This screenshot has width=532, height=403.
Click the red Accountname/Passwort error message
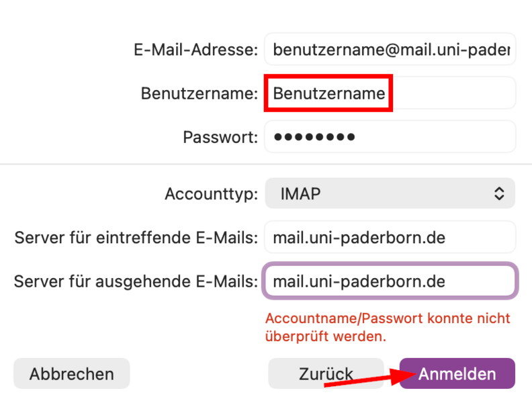point(388,327)
